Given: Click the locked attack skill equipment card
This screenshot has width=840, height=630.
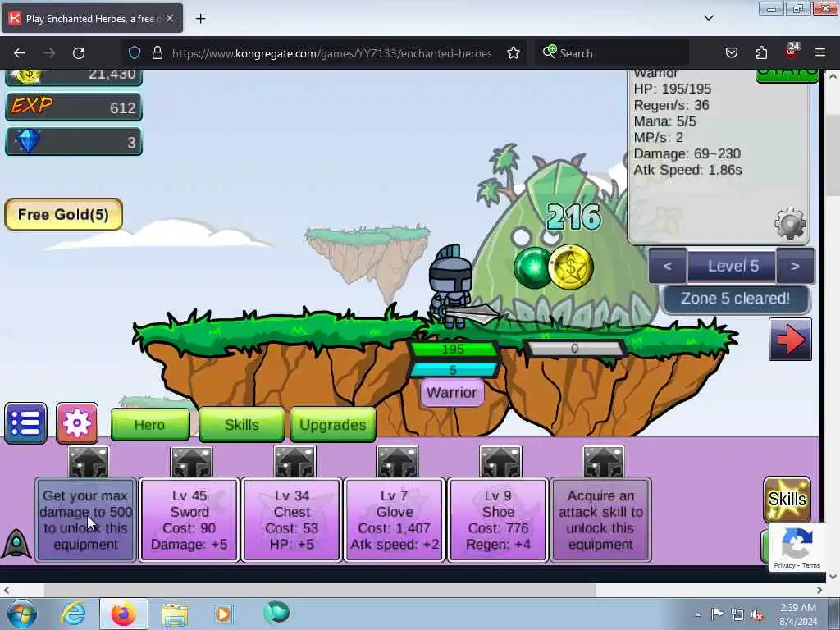Looking at the screenshot, I should pyautogui.click(x=601, y=519).
